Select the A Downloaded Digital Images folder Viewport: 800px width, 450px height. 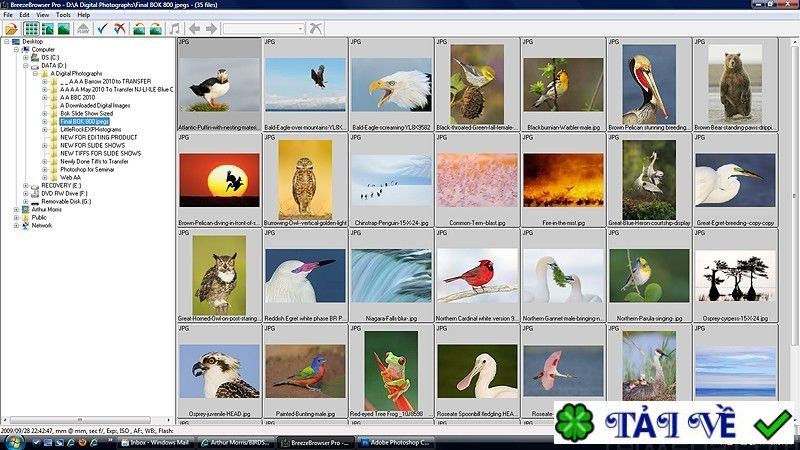tap(95, 105)
